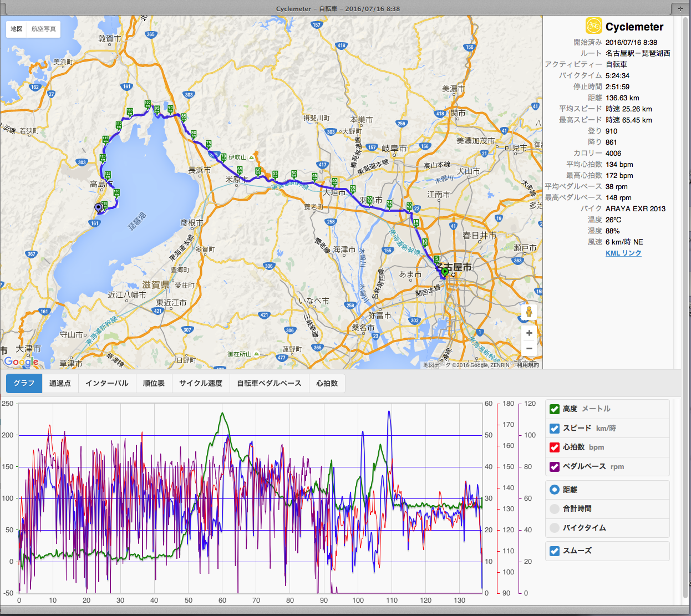Uncheck the ペダルベース rpm checkbox
Viewport: 691px width, 616px height.
[555, 467]
